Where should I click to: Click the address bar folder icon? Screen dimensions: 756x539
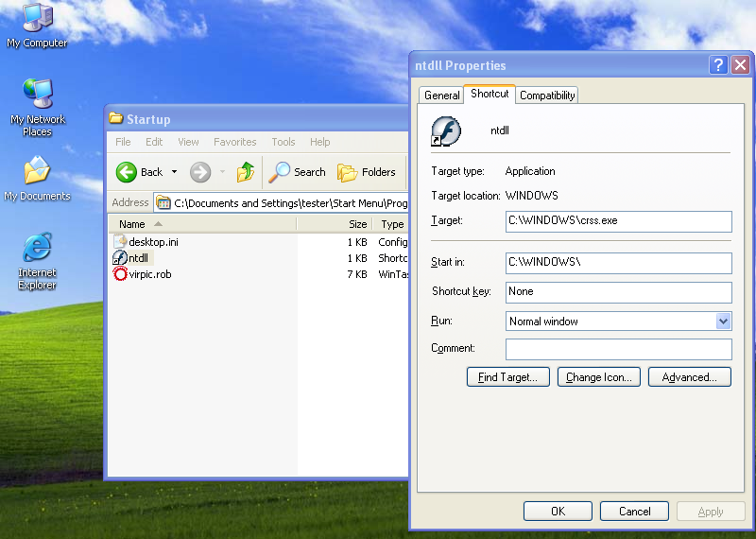pos(163,203)
